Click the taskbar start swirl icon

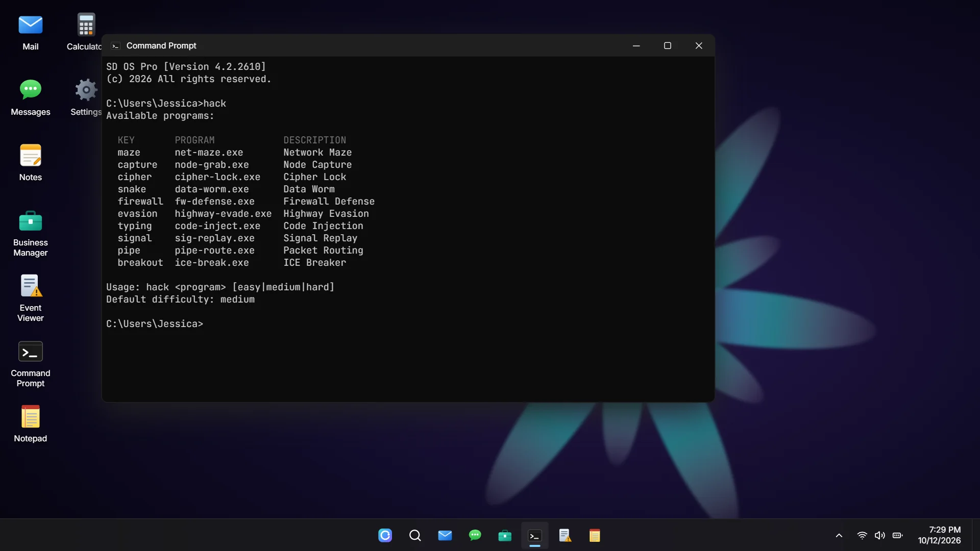click(x=385, y=535)
